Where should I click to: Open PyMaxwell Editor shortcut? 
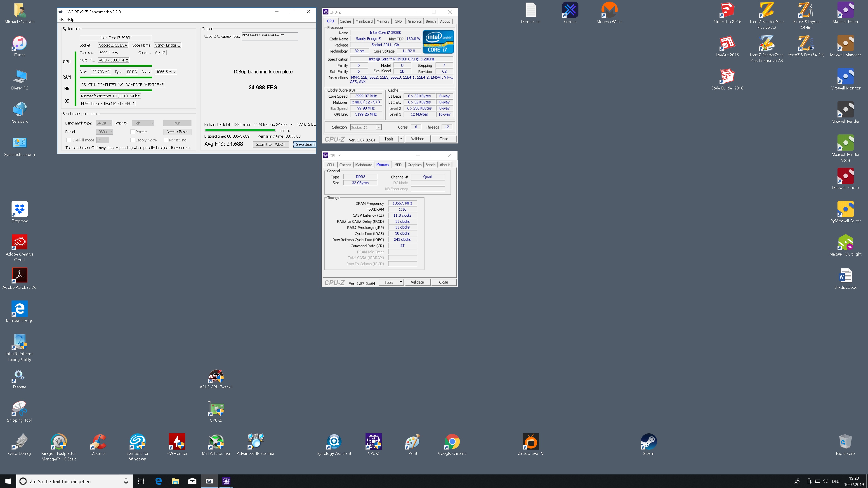(845, 212)
